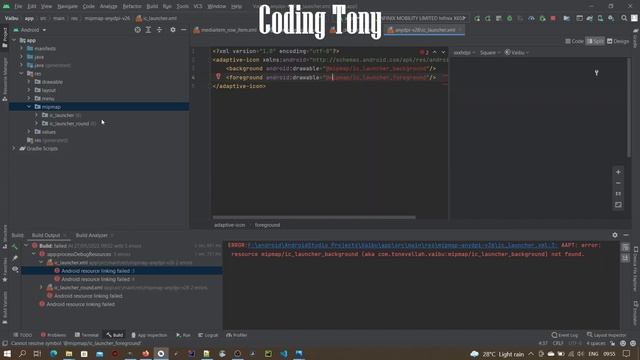Expand the manifests folder
640x360 pixels.
[22, 49]
